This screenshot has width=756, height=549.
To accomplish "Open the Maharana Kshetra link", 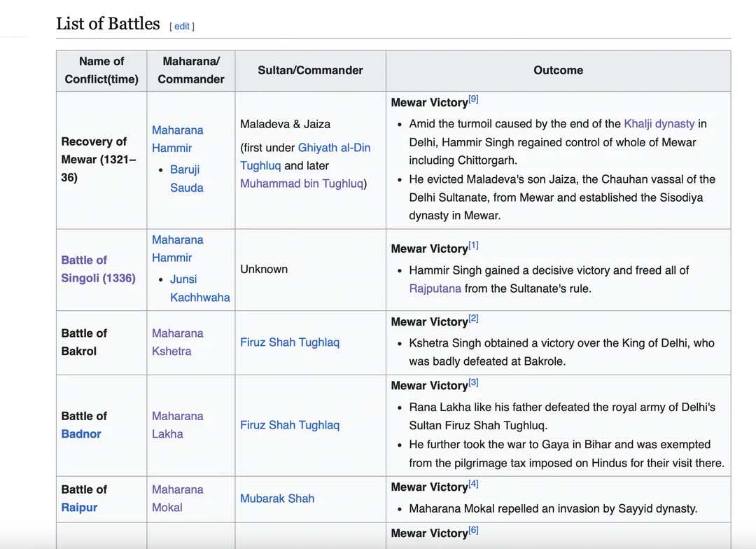I will pos(177,342).
